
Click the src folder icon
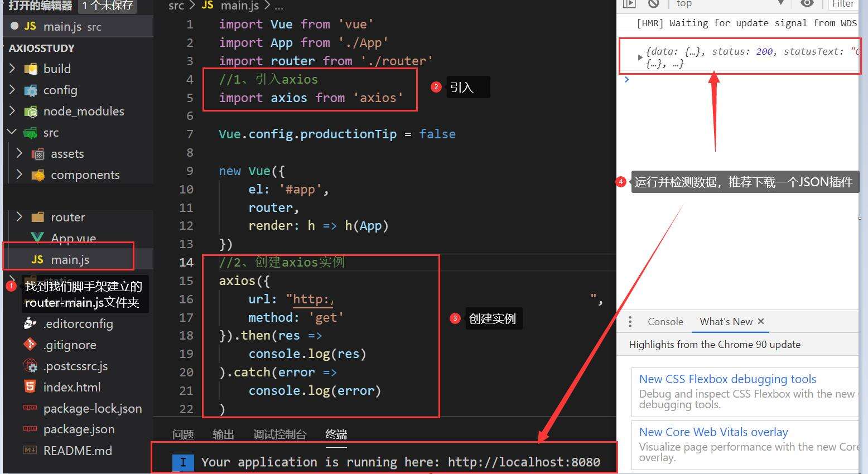pos(30,133)
